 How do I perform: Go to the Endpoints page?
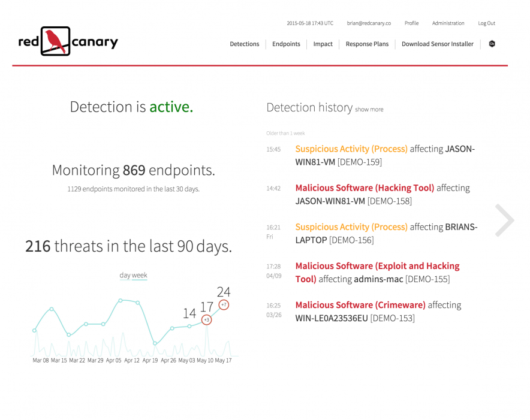click(x=286, y=44)
